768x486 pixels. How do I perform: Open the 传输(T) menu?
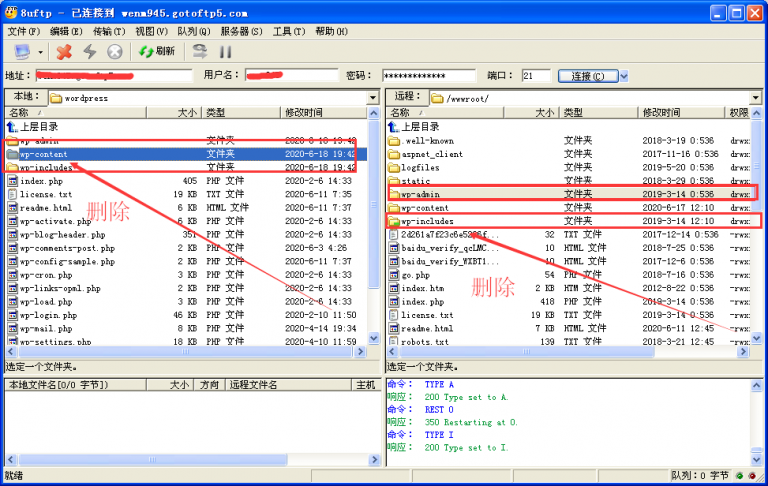point(109,31)
